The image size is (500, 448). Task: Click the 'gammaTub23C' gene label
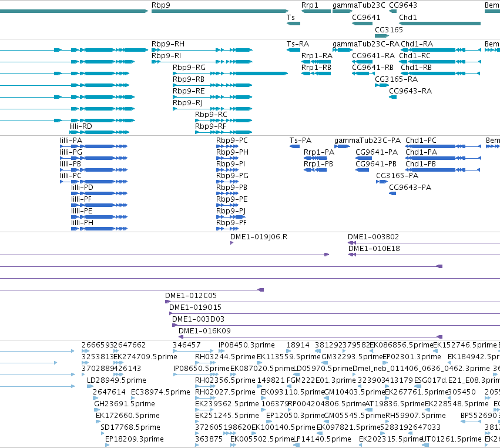[x=359, y=5]
